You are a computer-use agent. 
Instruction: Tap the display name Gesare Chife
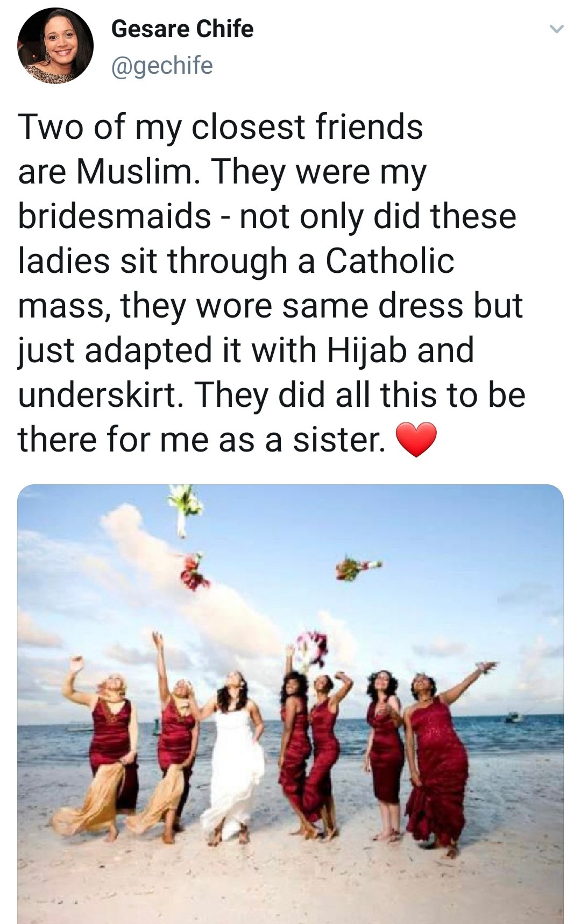coord(182,29)
